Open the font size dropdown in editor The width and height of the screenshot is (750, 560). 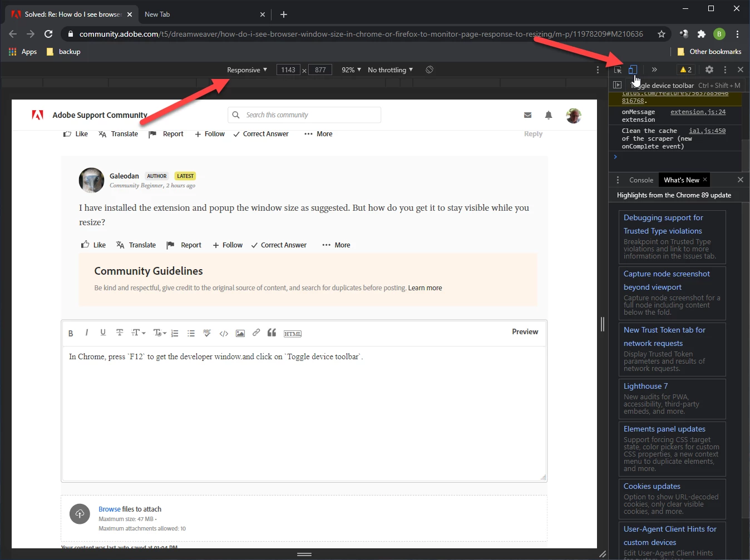(x=138, y=333)
